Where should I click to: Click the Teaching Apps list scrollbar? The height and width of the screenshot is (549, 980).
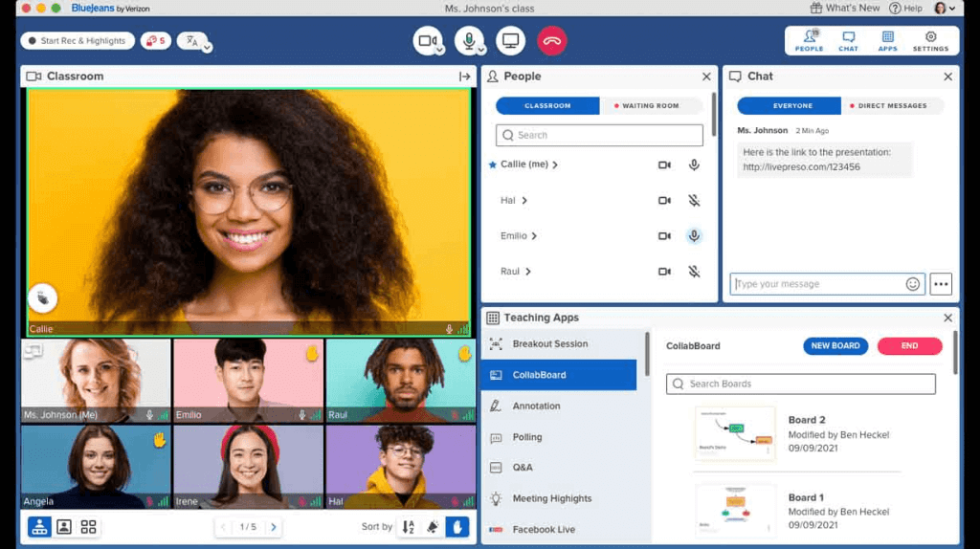click(x=647, y=354)
